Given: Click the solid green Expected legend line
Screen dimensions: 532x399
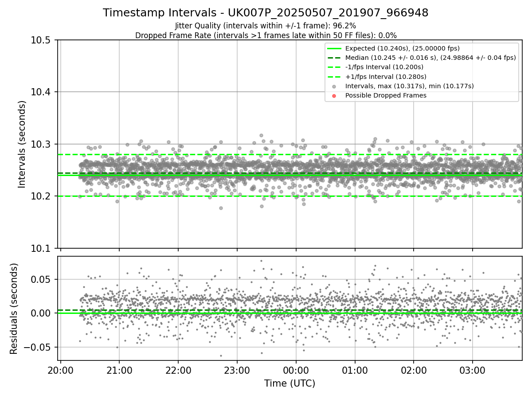Looking at the screenshot, I should [334, 48].
